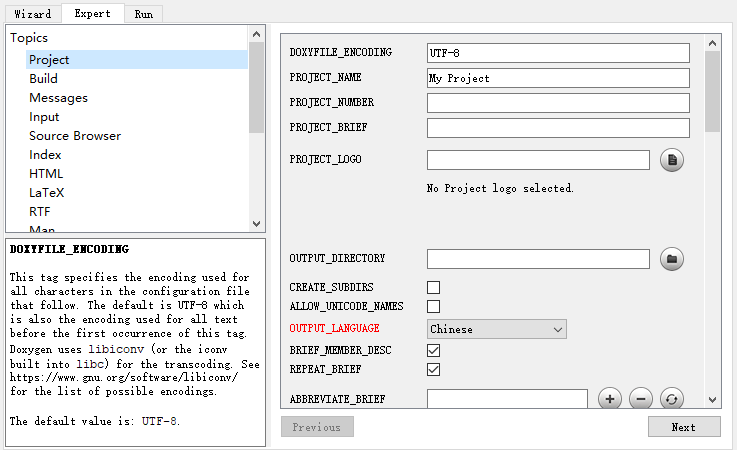Toggle the ALLOW_UNICODE_NAMES checkbox
737x450 pixels.
click(434, 306)
